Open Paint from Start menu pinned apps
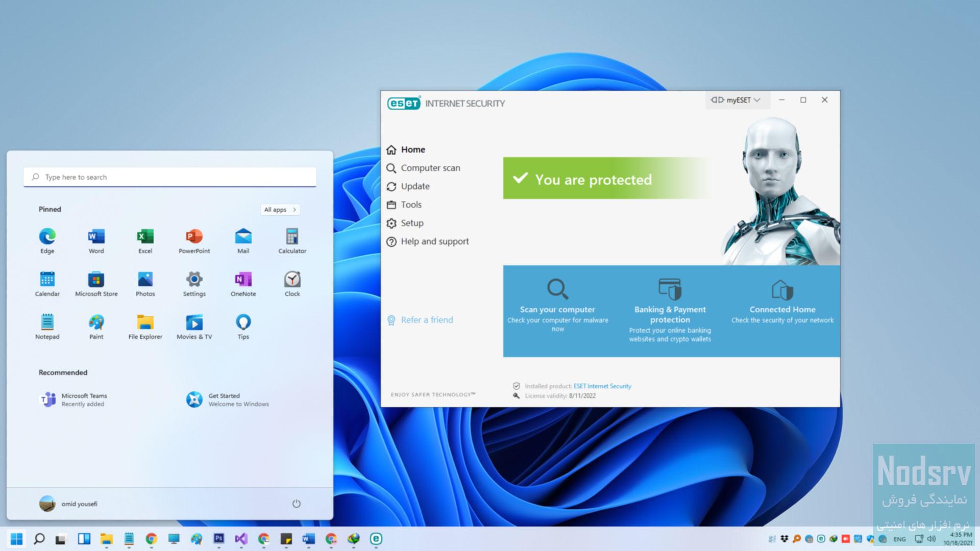Screen dimensions: 980x551 point(96,327)
